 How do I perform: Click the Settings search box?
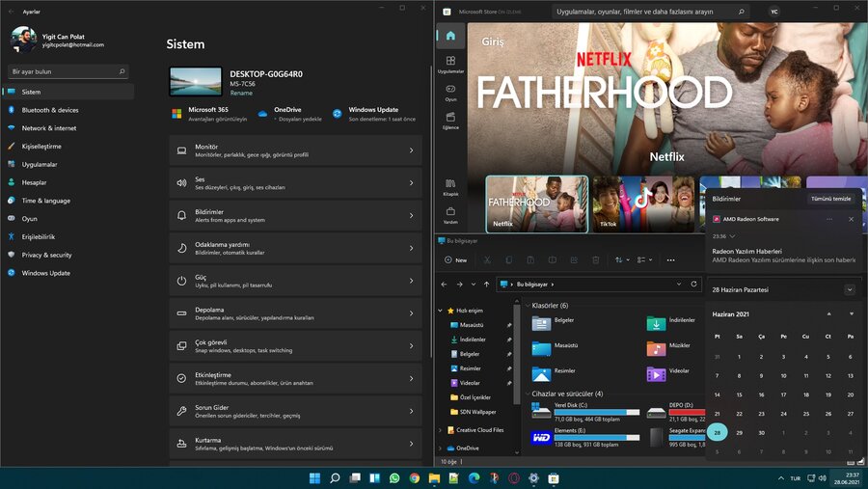pos(68,71)
